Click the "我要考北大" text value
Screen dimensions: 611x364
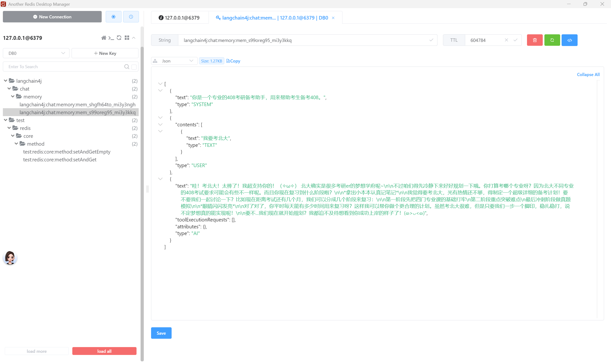(216, 138)
